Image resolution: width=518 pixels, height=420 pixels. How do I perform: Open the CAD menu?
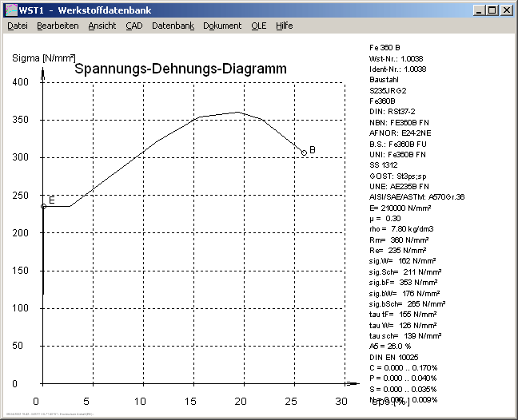[x=133, y=26]
